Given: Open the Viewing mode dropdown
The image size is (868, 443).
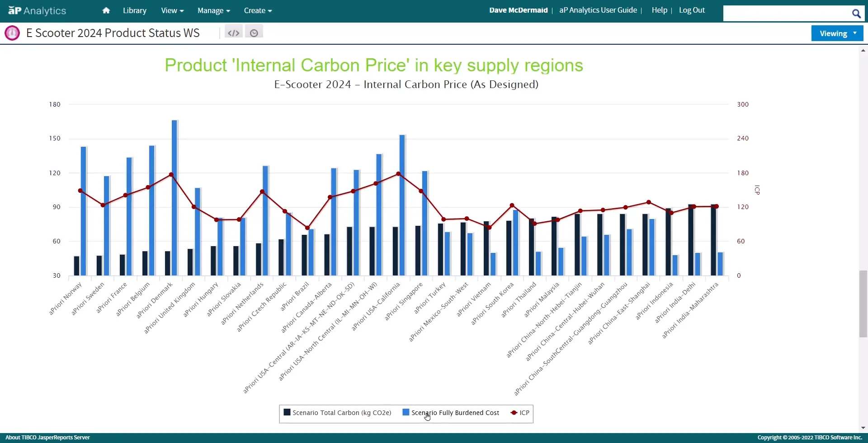Looking at the screenshot, I should coord(837,33).
